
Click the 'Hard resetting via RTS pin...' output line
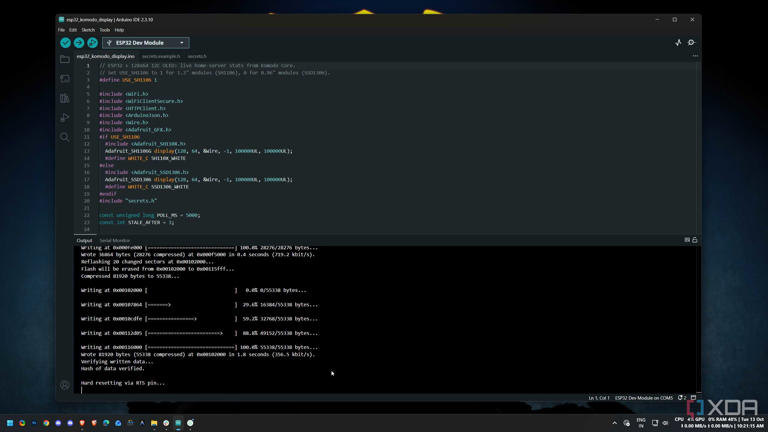coord(123,383)
